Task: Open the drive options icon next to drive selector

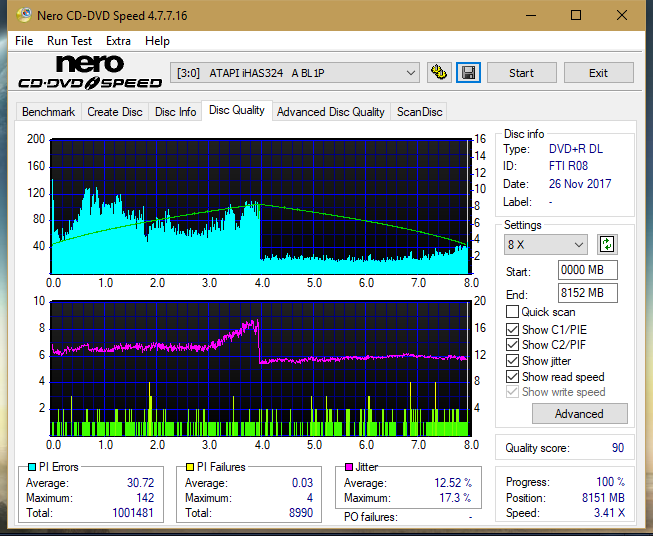Action: (x=439, y=73)
